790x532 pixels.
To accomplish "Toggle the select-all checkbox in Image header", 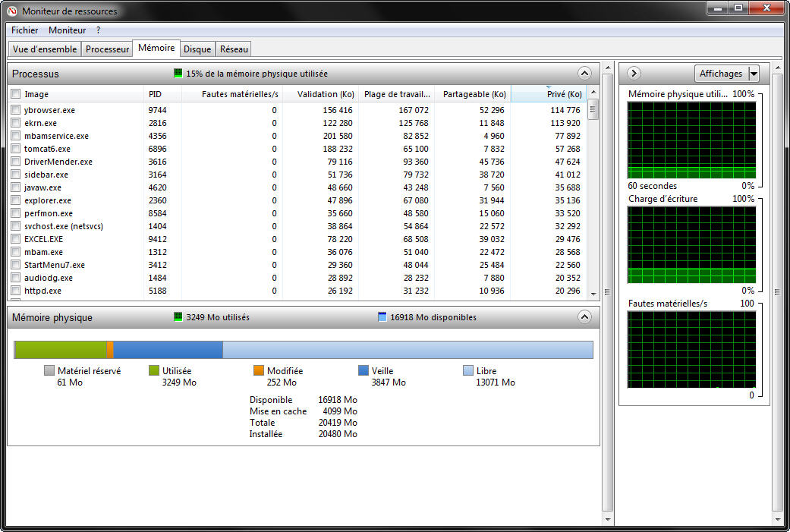I will (x=16, y=93).
